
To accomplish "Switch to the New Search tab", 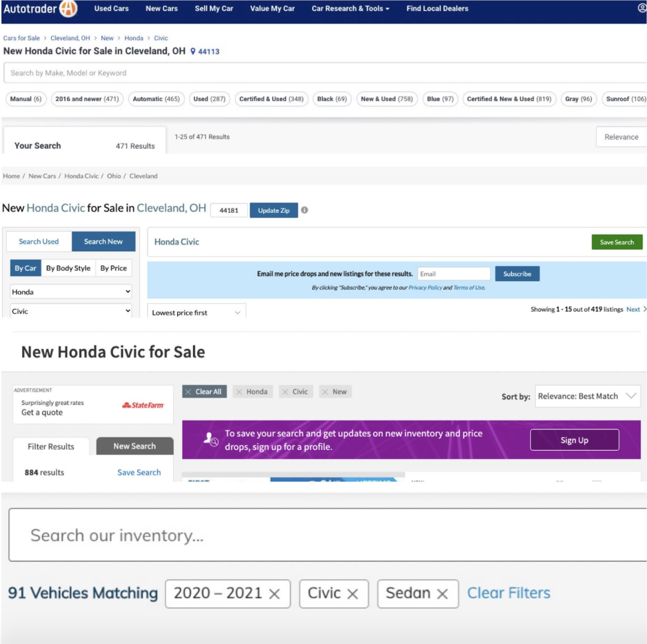I will pyautogui.click(x=135, y=446).
